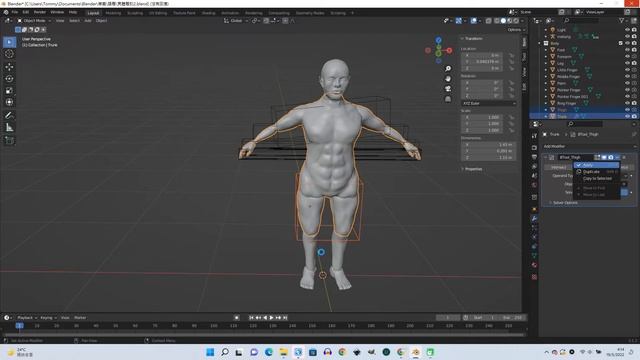Select the Move tool
Image resolution: width=640 pixels, height=360 pixels.
tap(9, 67)
